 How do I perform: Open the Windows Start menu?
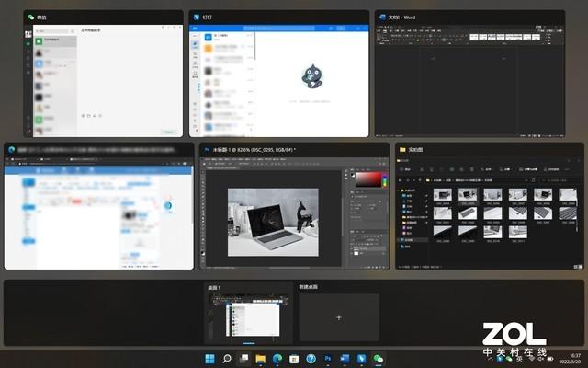(210, 359)
